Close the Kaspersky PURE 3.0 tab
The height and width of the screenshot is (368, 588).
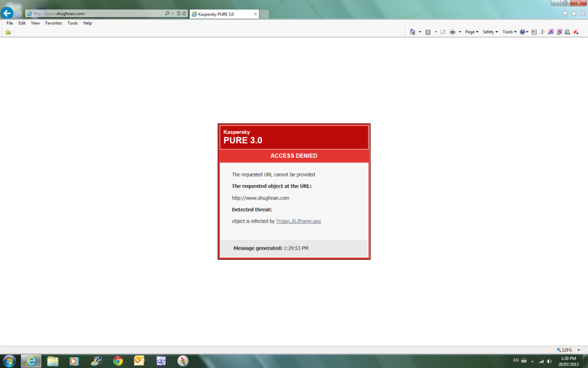[256, 14]
